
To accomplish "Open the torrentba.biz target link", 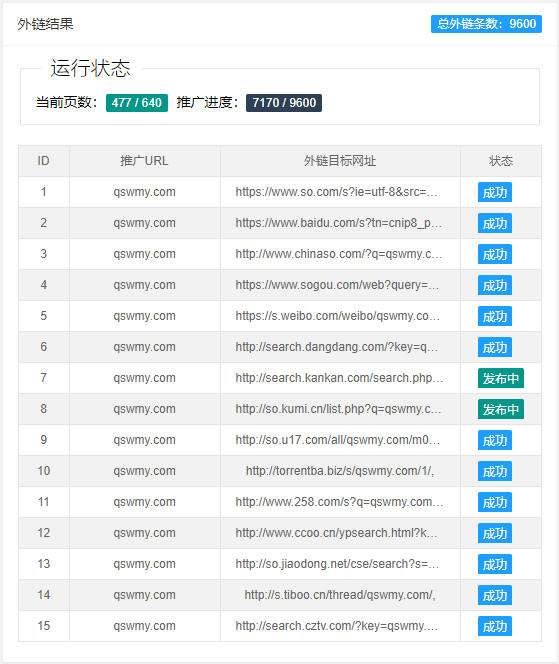I will pos(340,471).
